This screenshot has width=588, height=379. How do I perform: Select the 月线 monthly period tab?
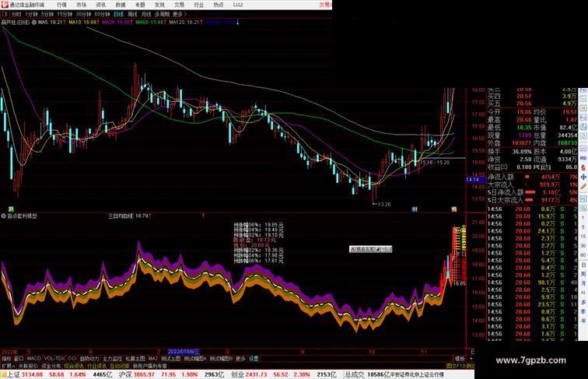pos(146,14)
